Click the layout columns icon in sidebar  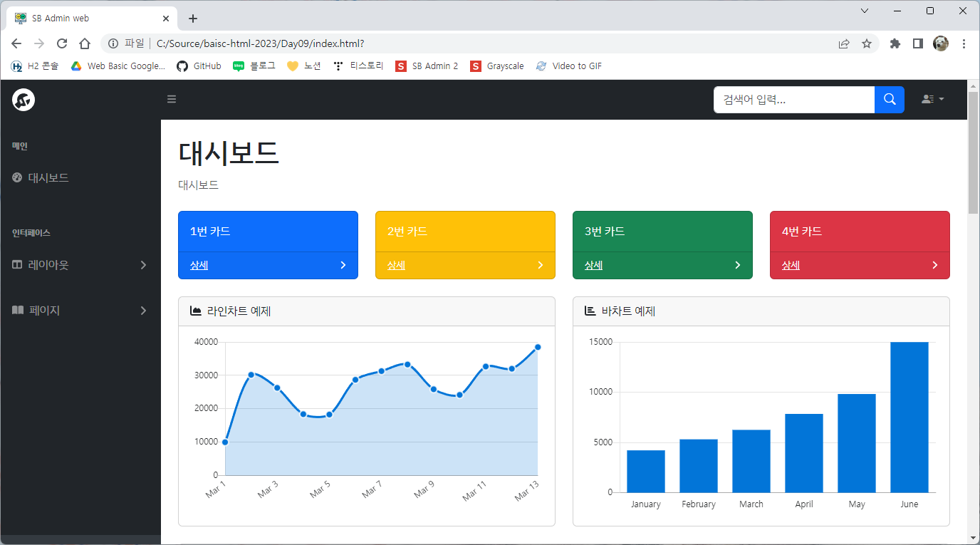[x=17, y=264]
